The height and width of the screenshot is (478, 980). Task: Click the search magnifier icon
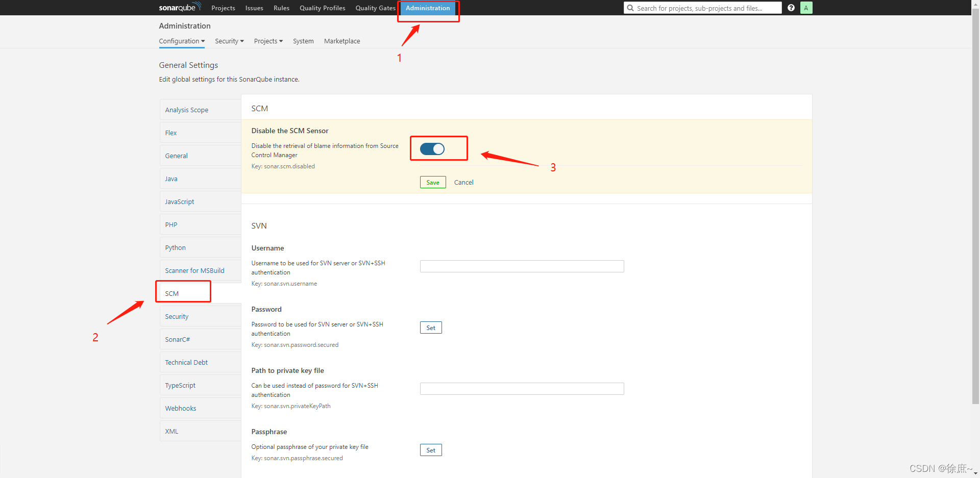pos(630,8)
